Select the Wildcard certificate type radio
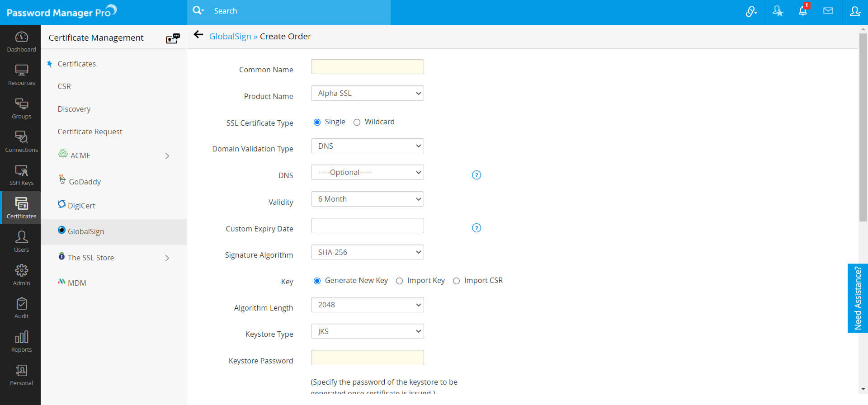The image size is (868, 405). point(357,122)
